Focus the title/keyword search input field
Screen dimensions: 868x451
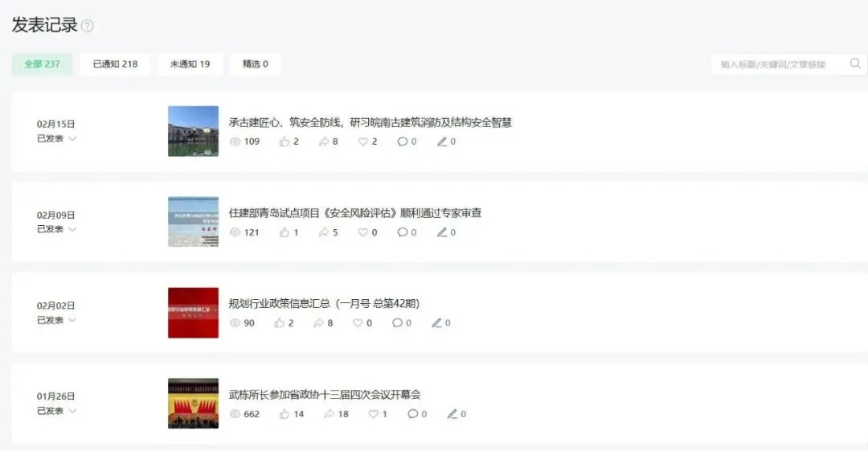780,64
